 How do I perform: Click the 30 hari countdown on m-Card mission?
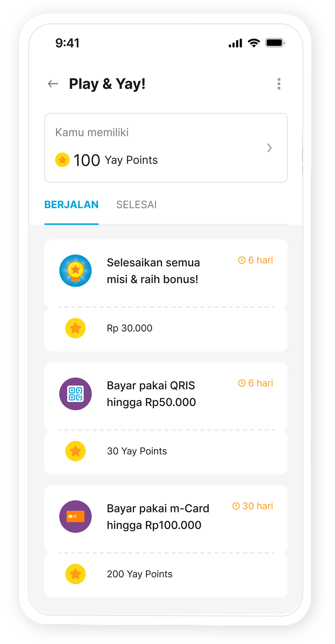pyautogui.click(x=253, y=506)
